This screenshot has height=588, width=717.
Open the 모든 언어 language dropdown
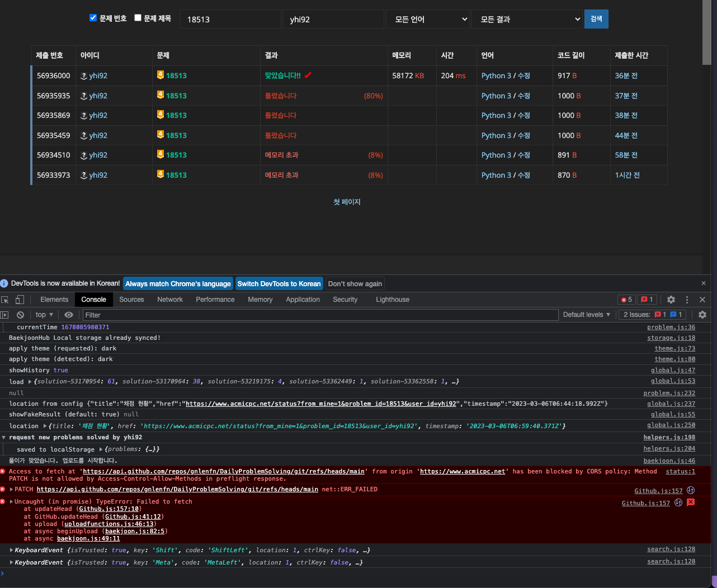pos(428,19)
